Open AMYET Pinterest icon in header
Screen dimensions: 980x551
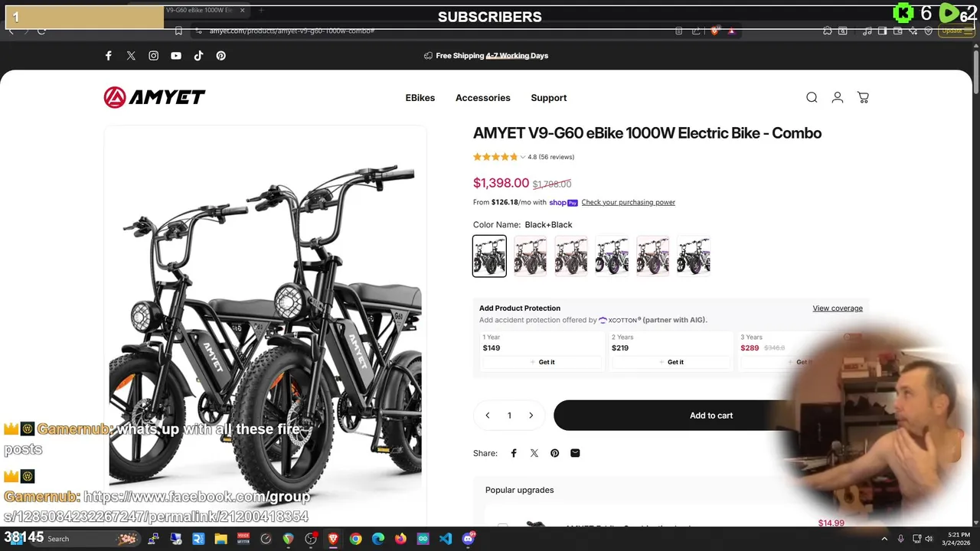220,56
